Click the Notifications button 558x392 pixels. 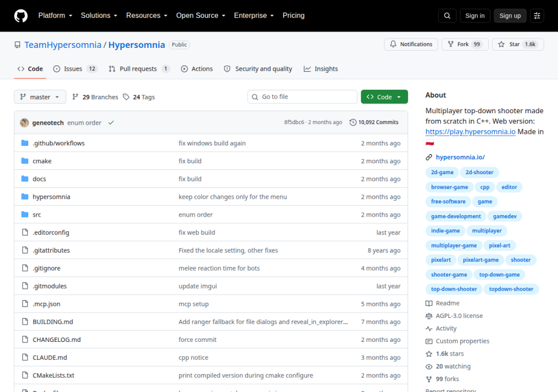(x=411, y=45)
